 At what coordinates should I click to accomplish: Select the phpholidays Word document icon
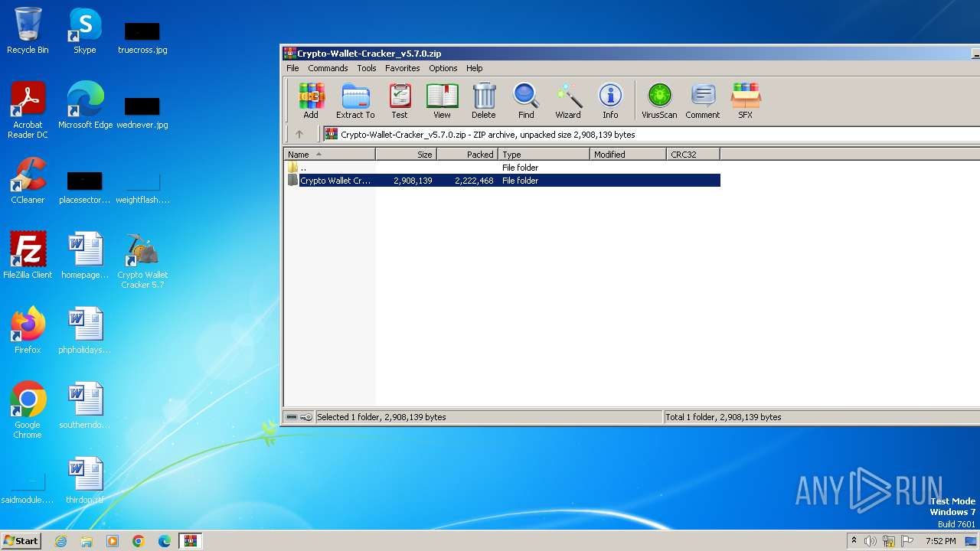click(85, 331)
